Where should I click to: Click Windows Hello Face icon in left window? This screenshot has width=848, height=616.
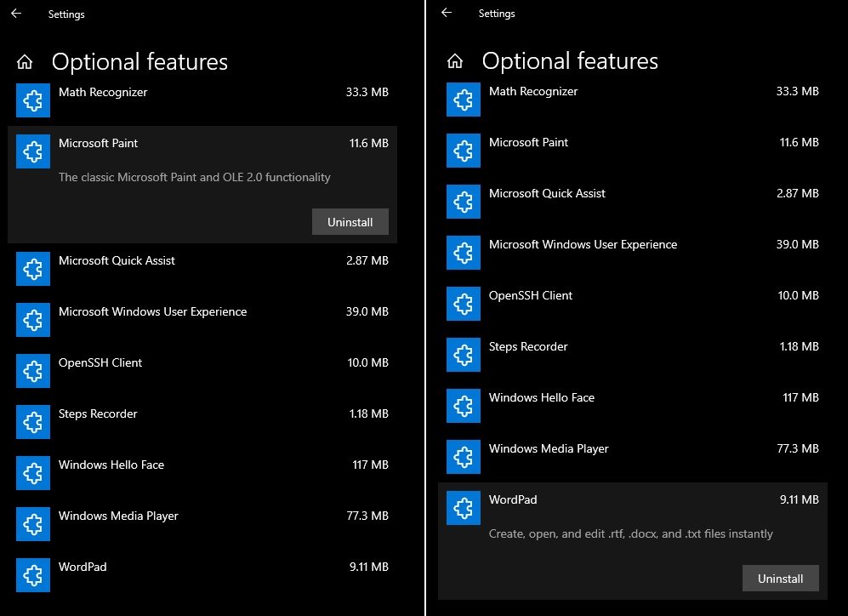click(x=33, y=473)
